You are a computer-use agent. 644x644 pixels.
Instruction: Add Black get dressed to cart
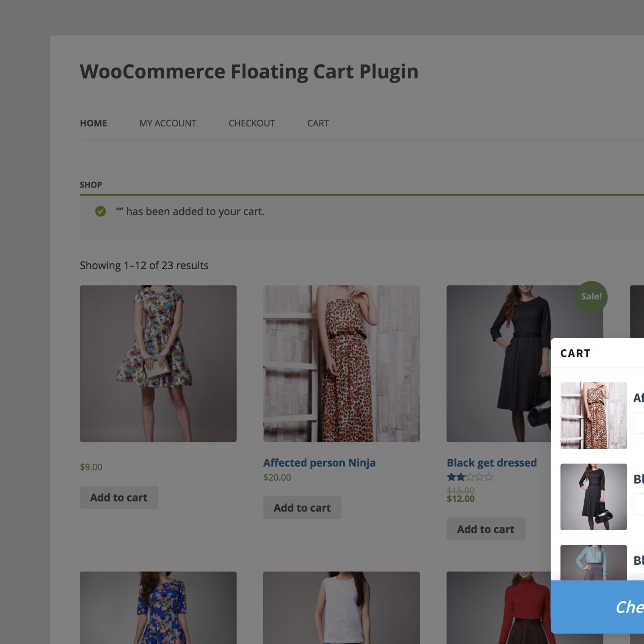(x=485, y=529)
